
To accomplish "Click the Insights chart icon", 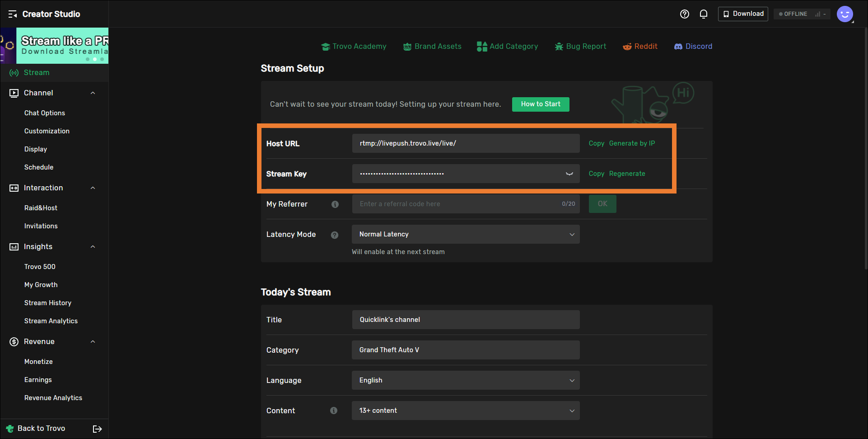I will pyautogui.click(x=14, y=247).
